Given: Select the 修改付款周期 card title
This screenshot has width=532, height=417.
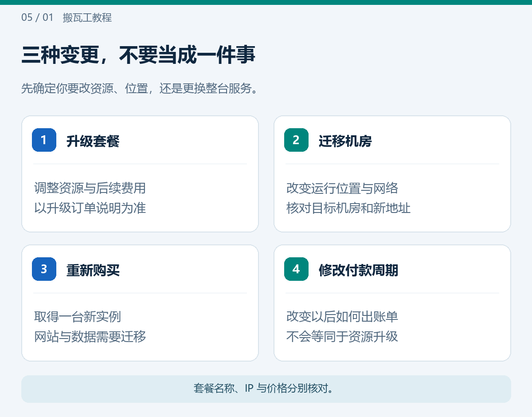Looking at the screenshot, I should click(x=358, y=270).
